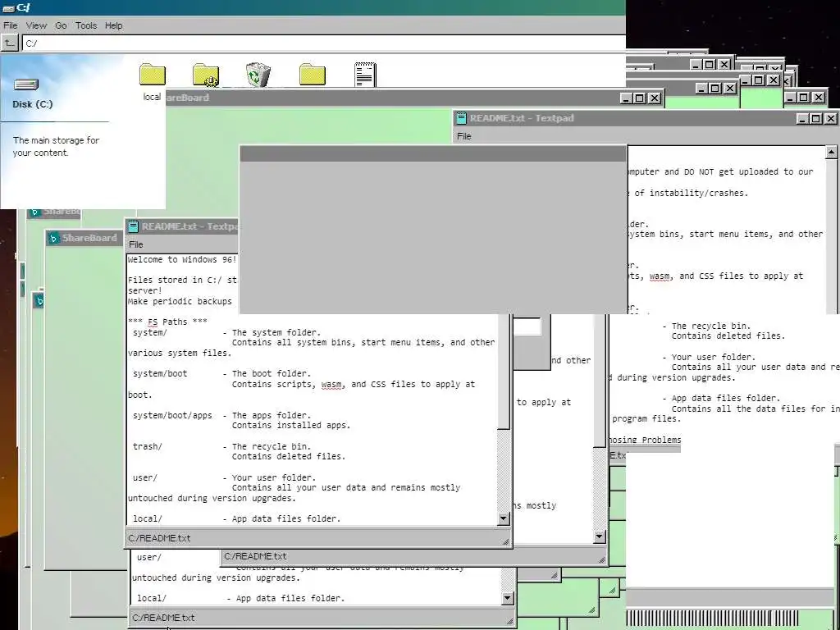
Task: Open File menu in the right-side README Textpad window
Action: (464, 136)
